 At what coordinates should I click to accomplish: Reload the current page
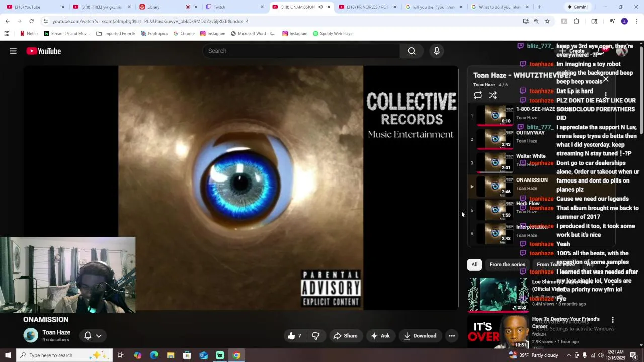click(x=31, y=21)
